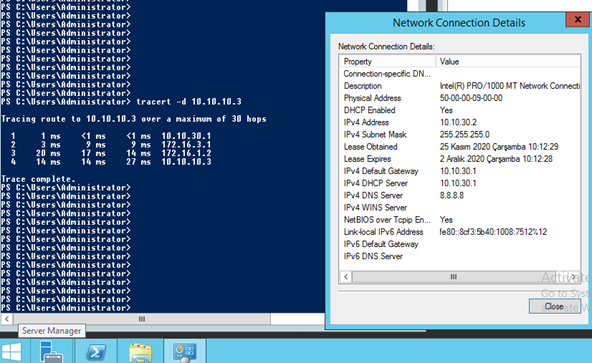The width and height of the screenshot is (592, 363).
Task: Click the Property column header
Action: pos(388,62)
